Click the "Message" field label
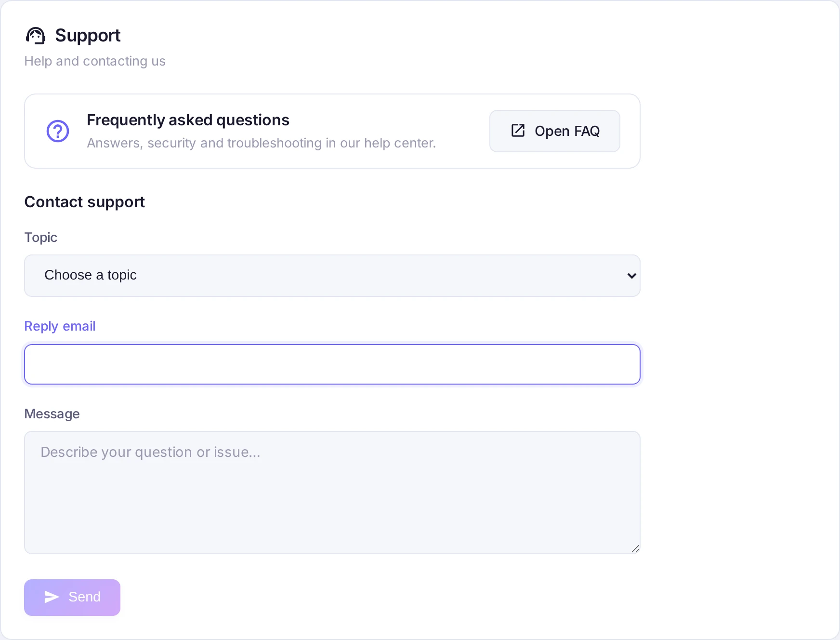Viewport: 840px width, 640px height. [x=52, y=414]
